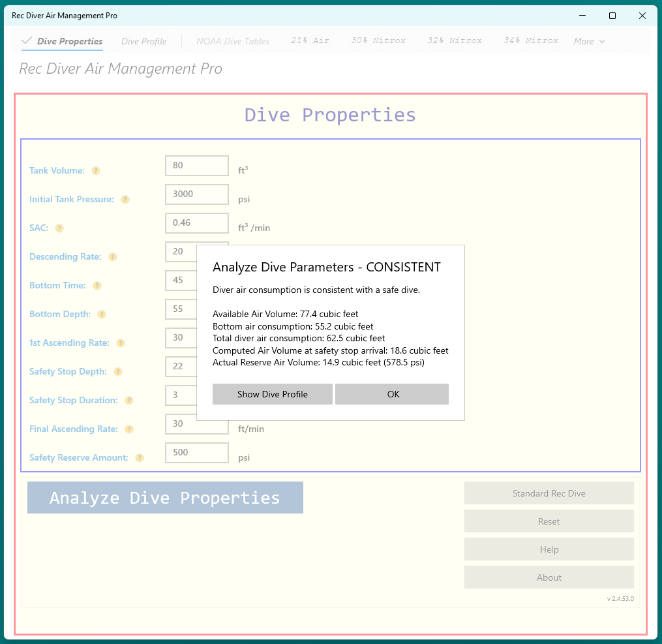This screenshot has width=662, height=644.
Task: Switch to the Dive Profile tab
Action: point(144,41)
